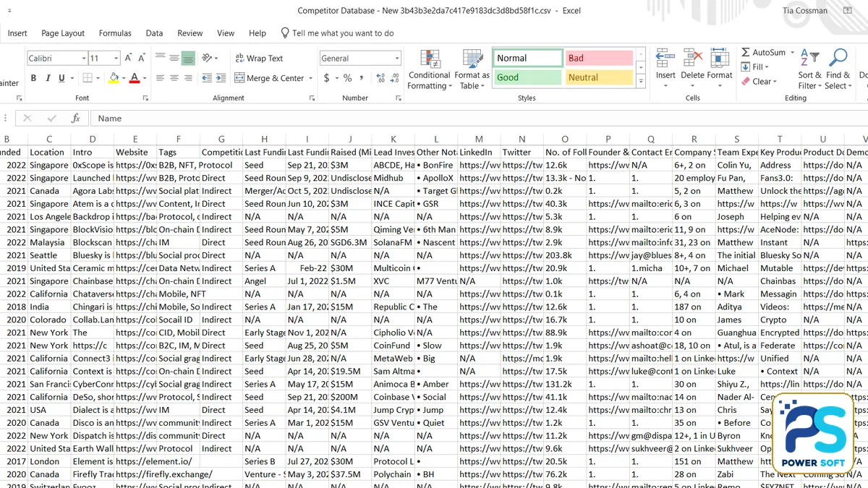This screenshot has width=868, height=488.
Task: Click the formula bar containing Name
Action: [479, 119]
